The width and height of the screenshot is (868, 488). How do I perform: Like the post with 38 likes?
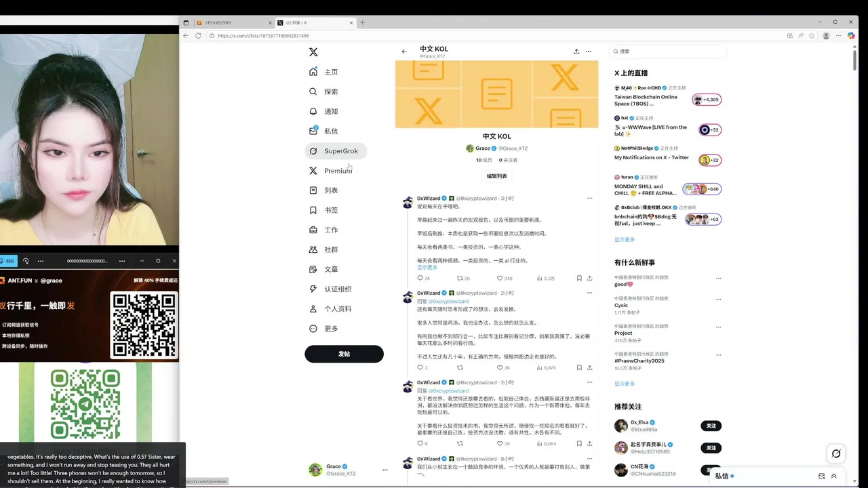[503, 443]
